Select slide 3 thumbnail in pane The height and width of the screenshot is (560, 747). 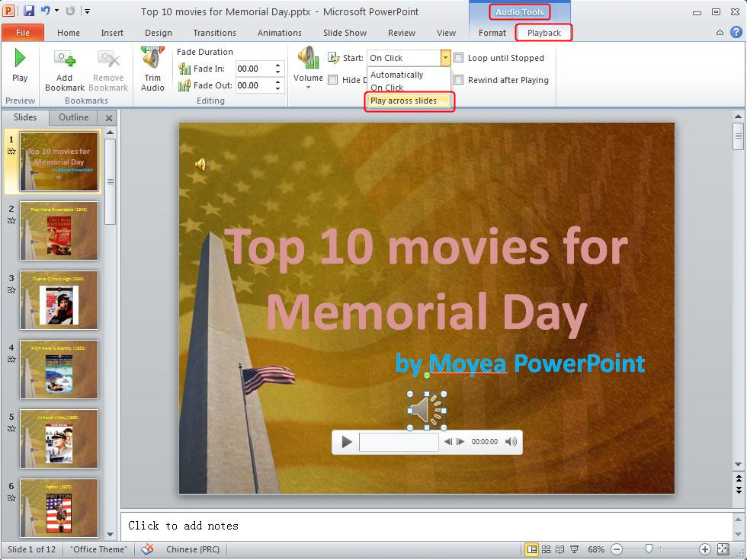[59, 300]
